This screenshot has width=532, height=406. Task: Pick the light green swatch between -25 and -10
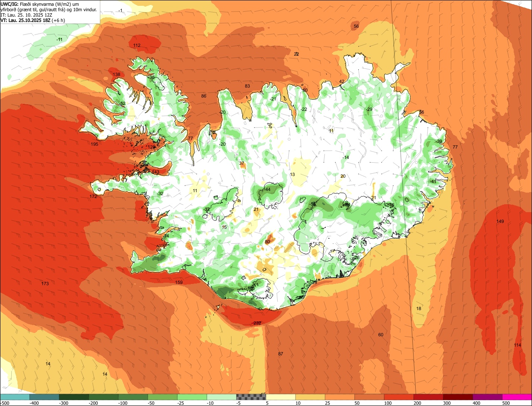pos(192,397)
